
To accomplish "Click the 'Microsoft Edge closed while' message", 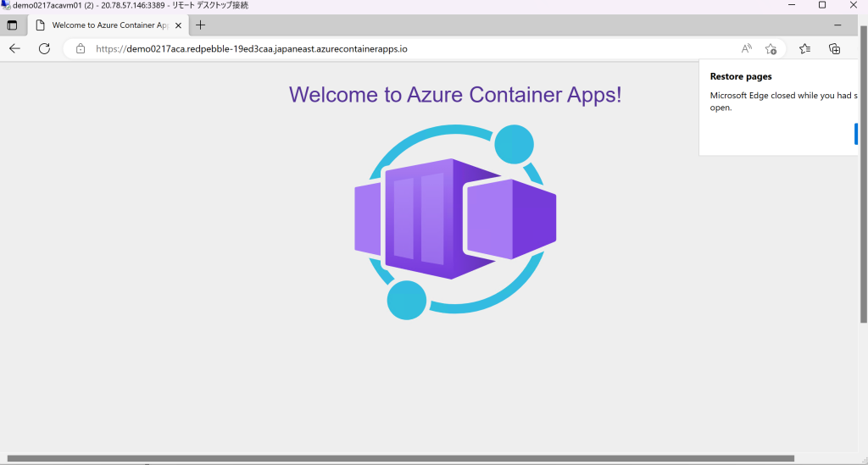I will 783,101.
